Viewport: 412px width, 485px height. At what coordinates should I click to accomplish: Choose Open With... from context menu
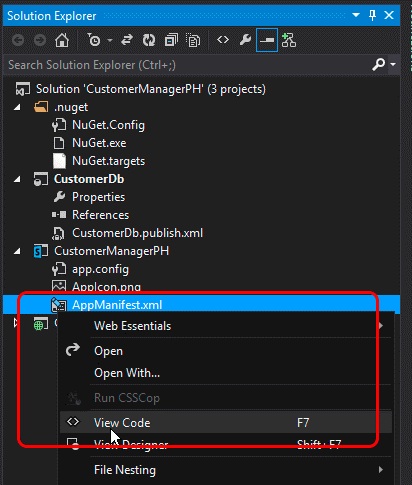(x=225, y=373)
